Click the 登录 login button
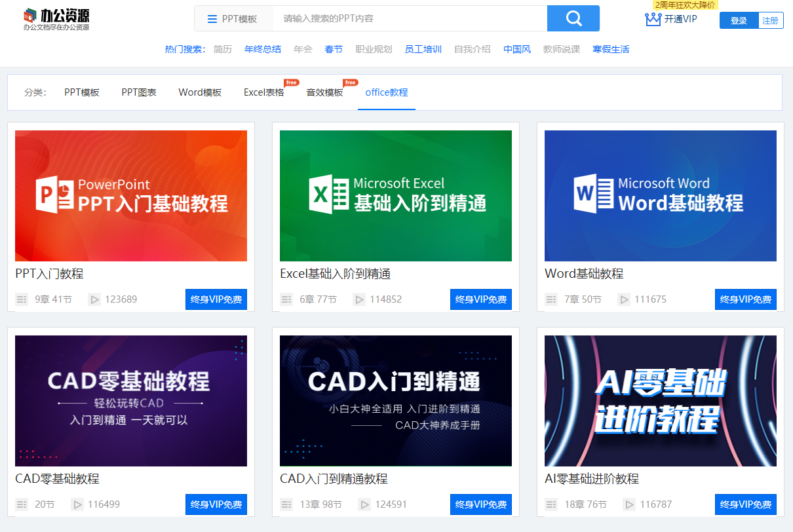The height and width of the screenshot is (532, 793). tap(739, 20)
